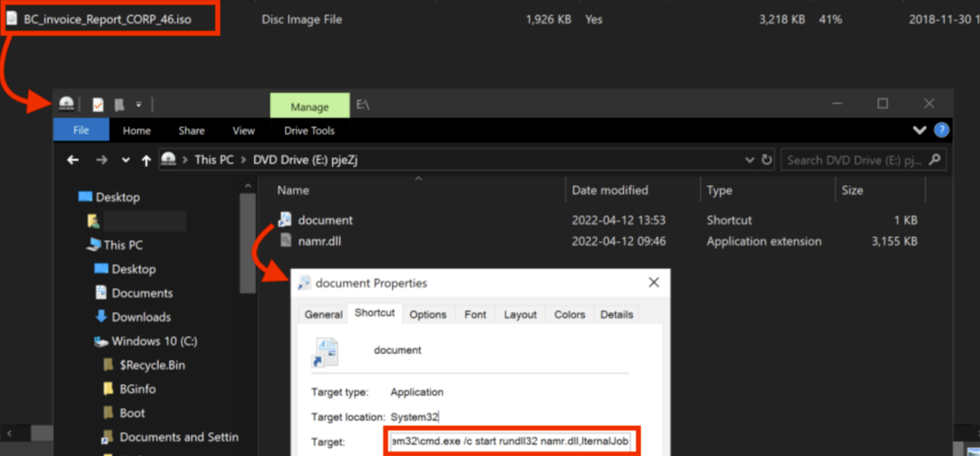Image resolution: width=980 pixels, height=456 pixels.
Task: Go back with the left arrow
Action: click(73, 160)
